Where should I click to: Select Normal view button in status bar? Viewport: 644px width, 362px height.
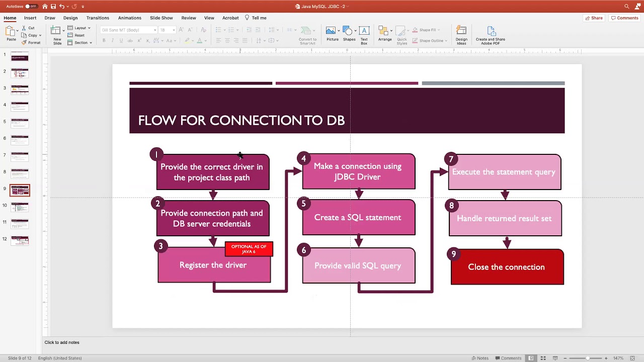coord(531,358)
